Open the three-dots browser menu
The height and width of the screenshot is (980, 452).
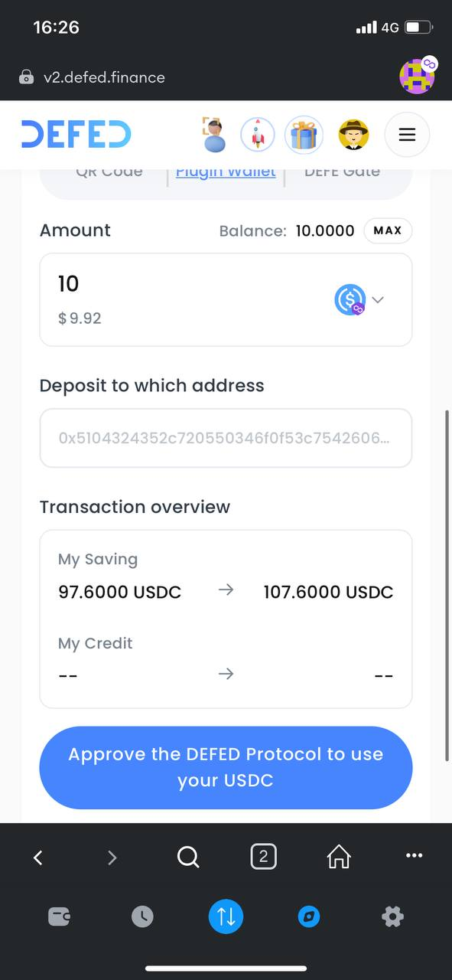coord(414,856)
